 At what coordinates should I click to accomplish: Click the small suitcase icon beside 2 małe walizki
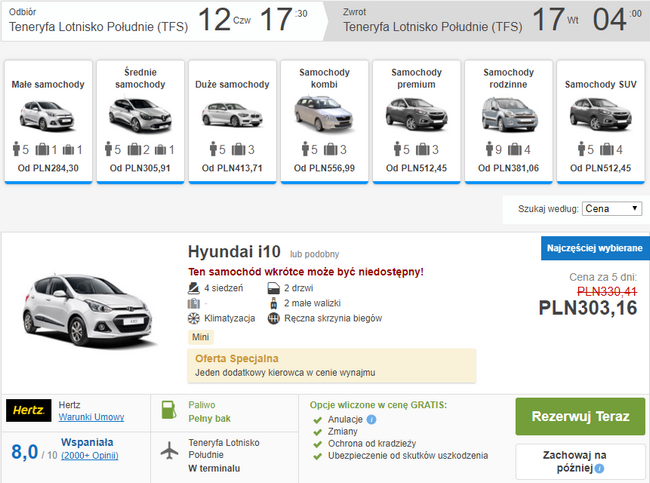tap(274, 303)
